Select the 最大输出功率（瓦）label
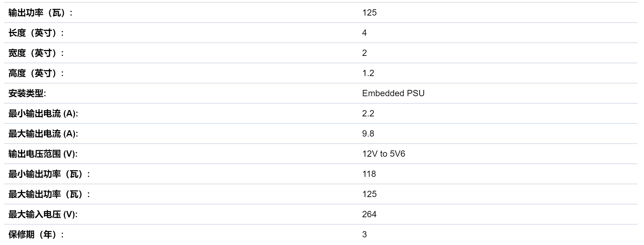Screen dimensions: 644x245 click(49, 194)
